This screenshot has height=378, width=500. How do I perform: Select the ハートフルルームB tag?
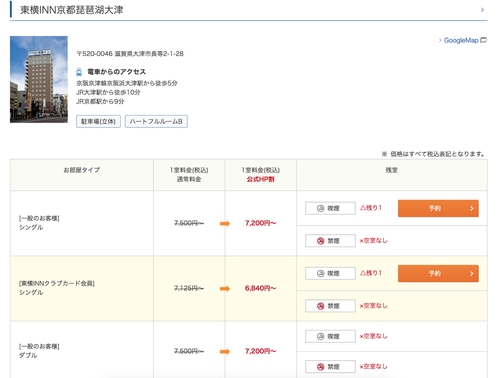[x=156, y=121]
